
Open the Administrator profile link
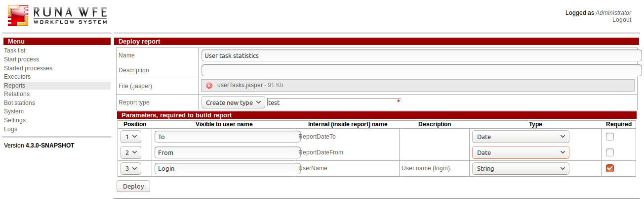[x=613, y=13]
